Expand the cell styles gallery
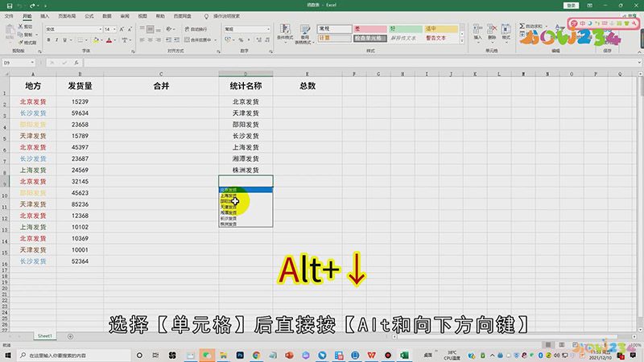 click(462, 41)
